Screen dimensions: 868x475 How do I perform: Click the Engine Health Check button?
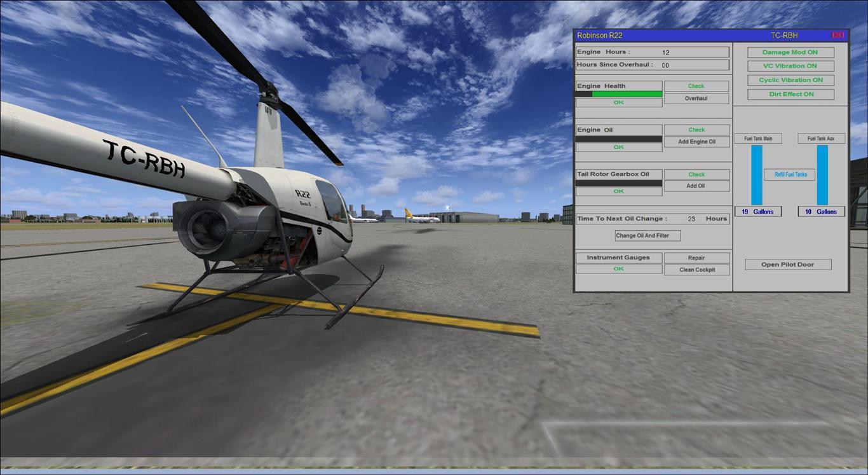point(696,86)
